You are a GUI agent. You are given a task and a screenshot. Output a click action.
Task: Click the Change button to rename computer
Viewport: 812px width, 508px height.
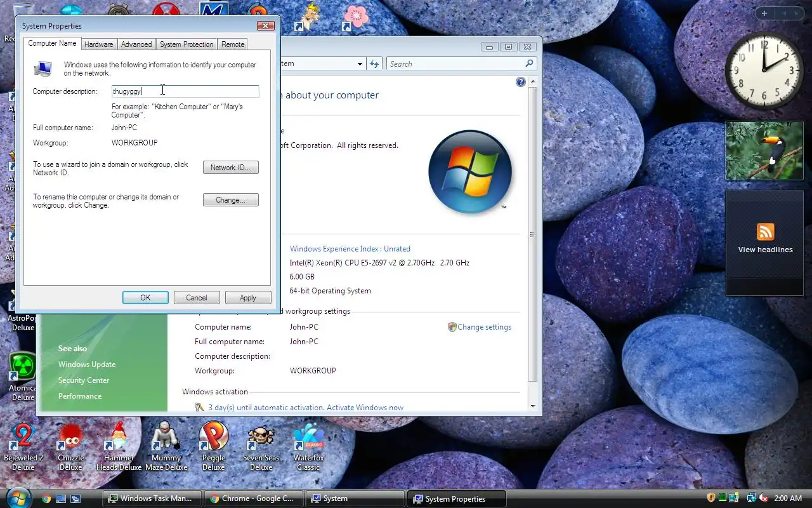231,200
